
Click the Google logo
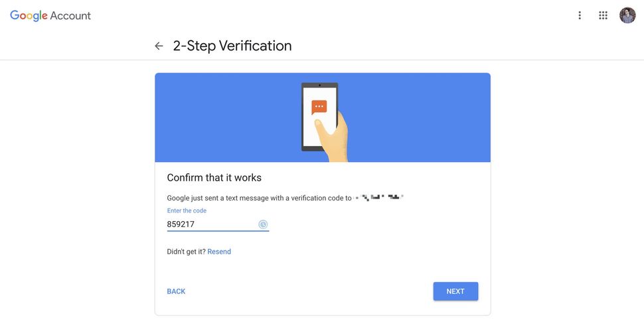click(x=29, y=16)
